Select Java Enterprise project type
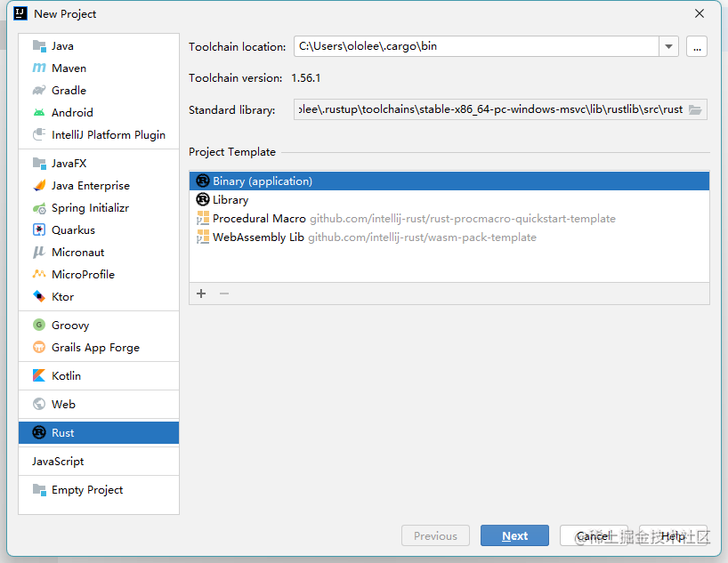728x563 pixels. pos(91,186)
